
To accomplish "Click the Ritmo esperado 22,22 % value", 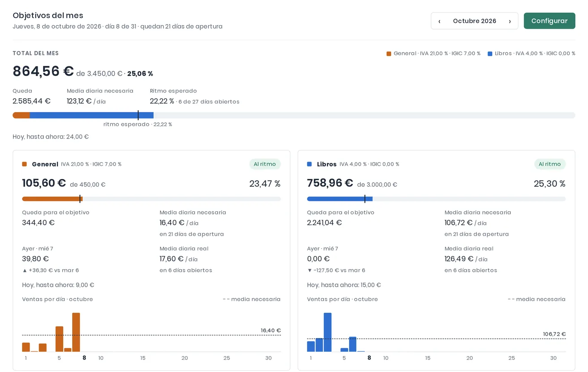I will click(162, 101).
